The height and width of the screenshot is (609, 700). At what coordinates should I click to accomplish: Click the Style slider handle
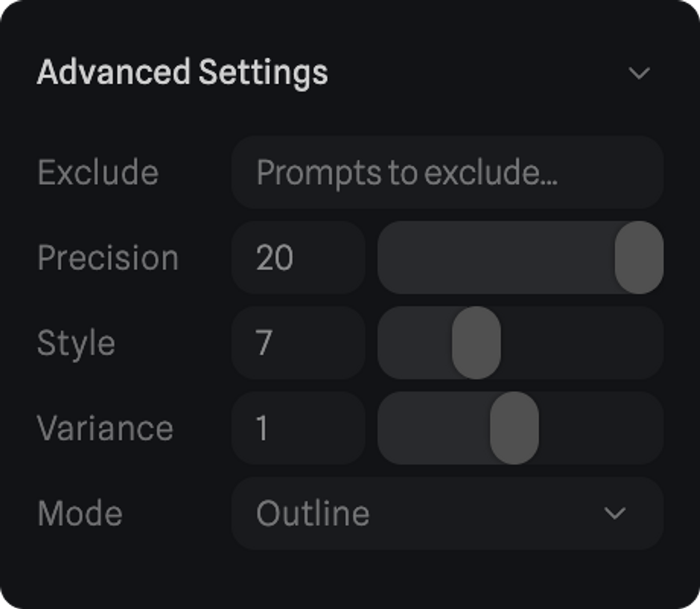(x=476, y=342)
